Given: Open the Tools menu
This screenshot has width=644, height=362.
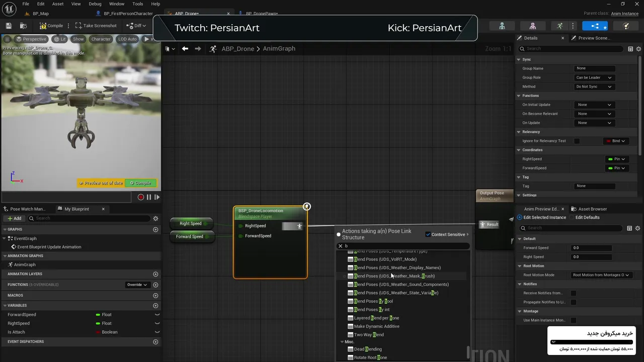Looking at the screenshot, I should click(137, 4).
